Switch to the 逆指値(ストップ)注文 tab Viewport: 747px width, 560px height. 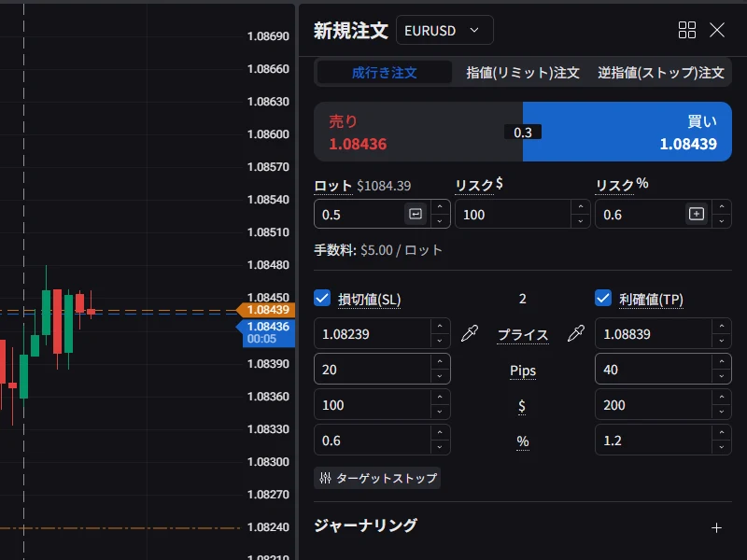(661, 73)
